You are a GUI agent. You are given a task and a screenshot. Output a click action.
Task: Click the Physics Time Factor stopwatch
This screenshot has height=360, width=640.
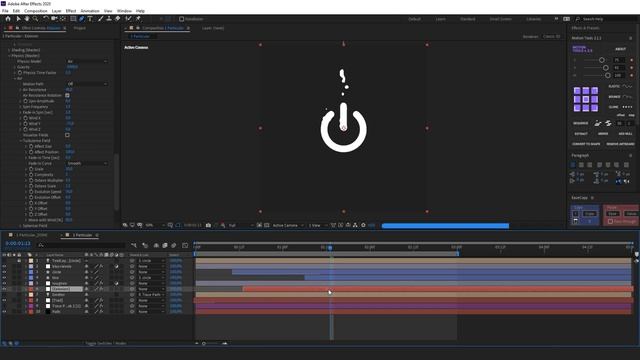pyautogui.click(x=20, y=73)
